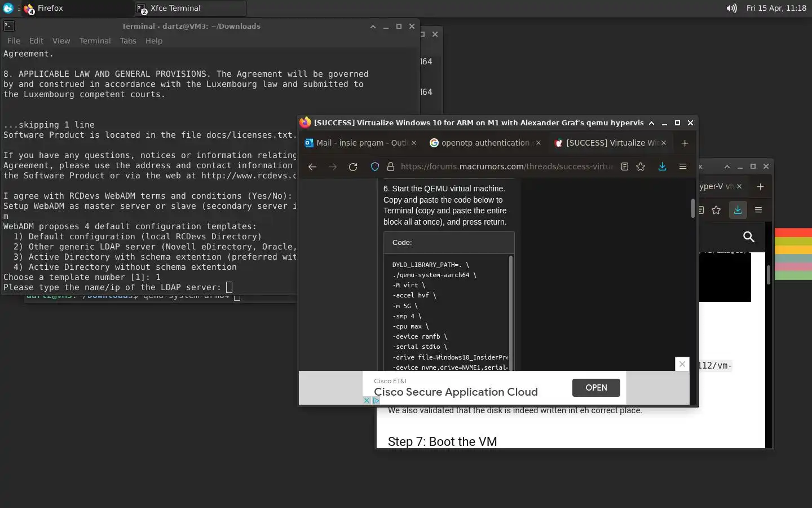
Task: Close the yper-V tab in the rear Firefox window
Action: (x=739, y=186)
